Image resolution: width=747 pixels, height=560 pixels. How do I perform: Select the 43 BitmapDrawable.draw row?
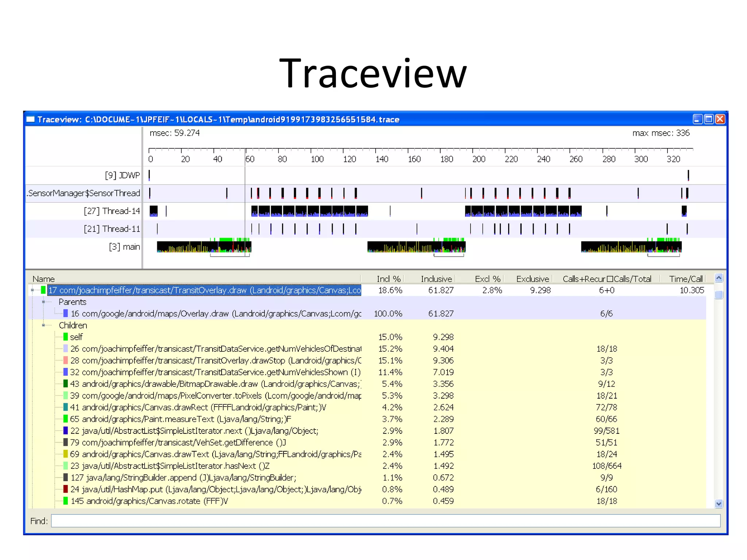point(367,384)
